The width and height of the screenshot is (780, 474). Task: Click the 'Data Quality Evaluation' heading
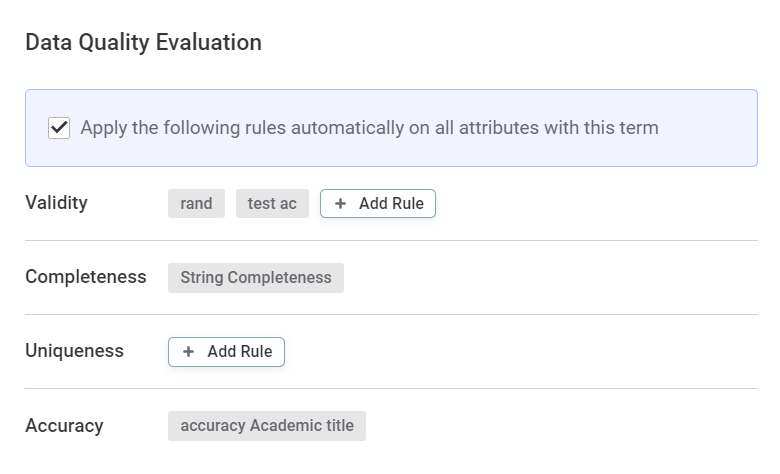pyautogui.click(x=143, y=43)
